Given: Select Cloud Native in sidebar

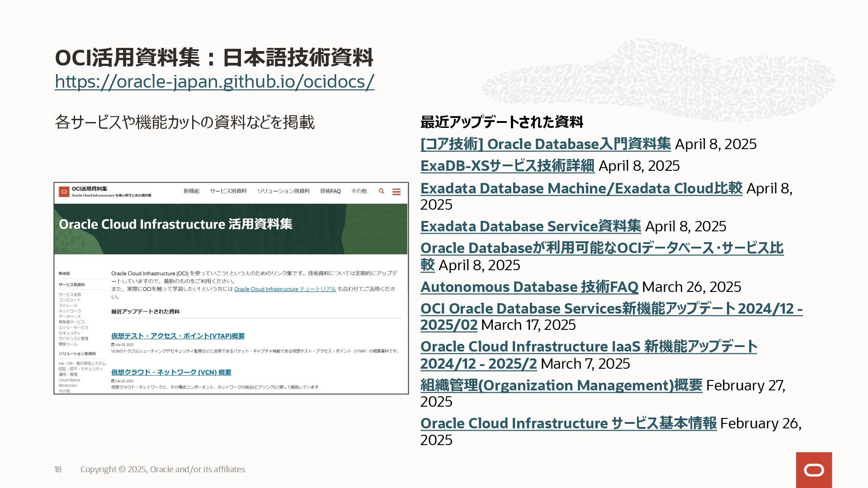Looking at the screenshot, I should [x=69, y=380].
